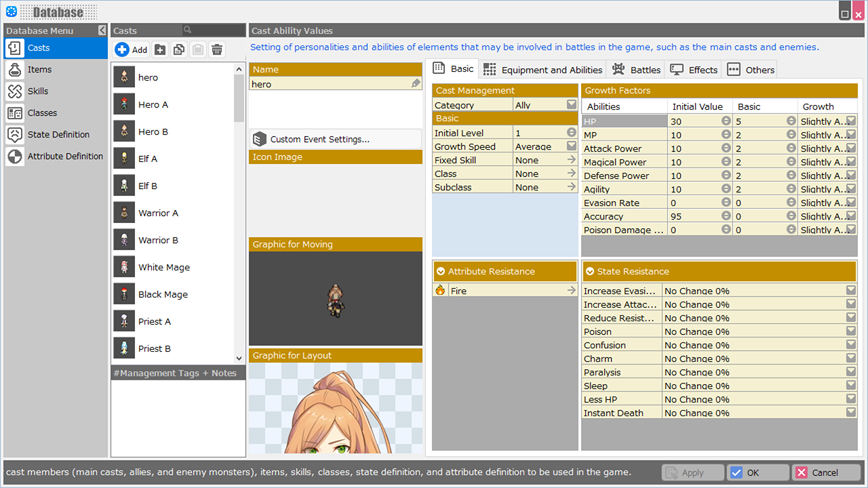Delete cast using the trash icon

pos(217,49)
